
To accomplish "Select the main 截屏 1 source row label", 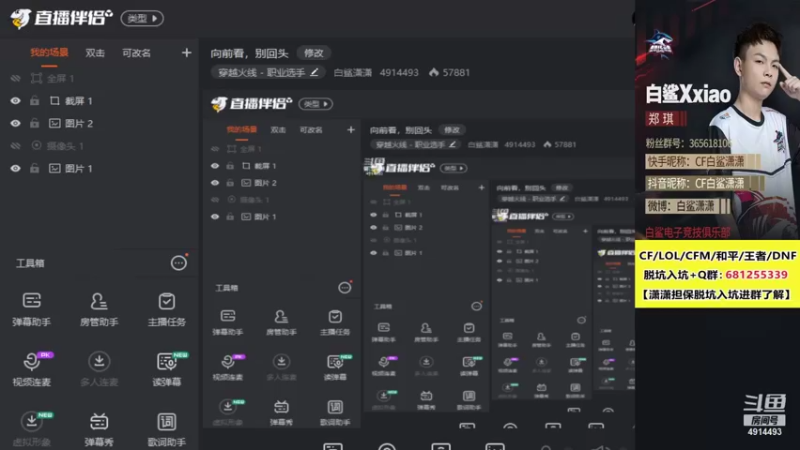I will point(79,101).
